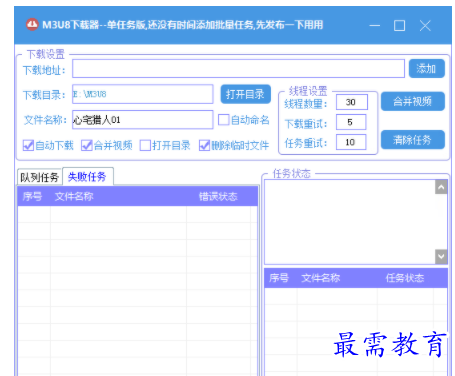Click the 错误状态 column header
The image size is (455, 376).
pyautogui.click(x=218, y=196)
